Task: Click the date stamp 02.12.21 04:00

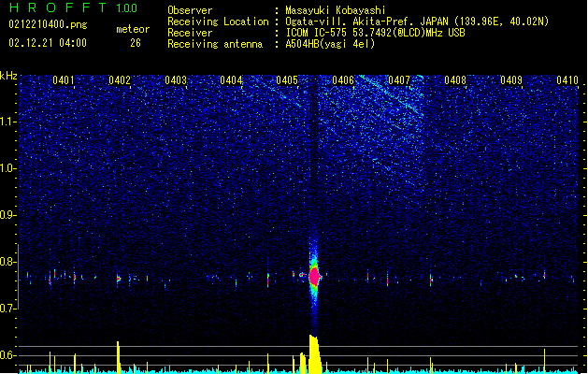Action: click(x=48, y=43)
